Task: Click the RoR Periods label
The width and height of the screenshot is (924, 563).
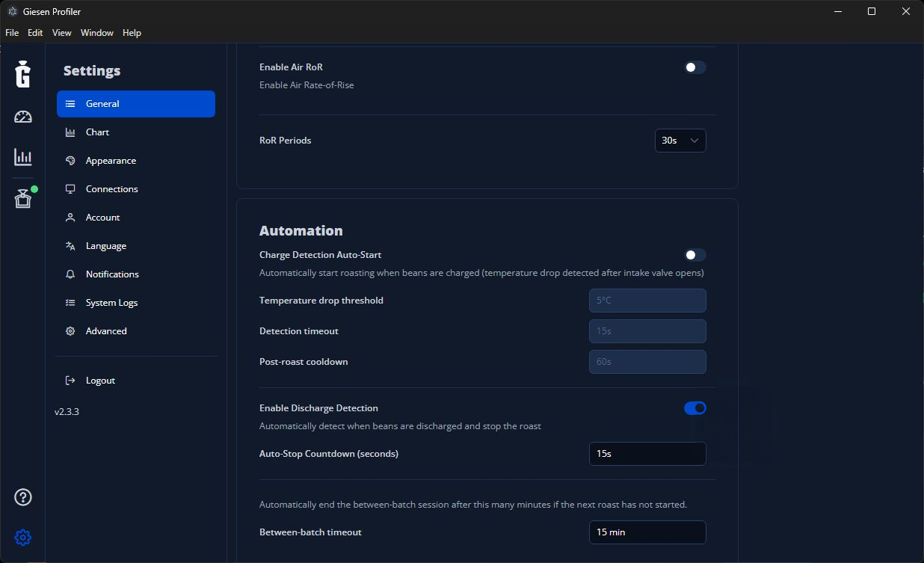Action: [285, 141]
